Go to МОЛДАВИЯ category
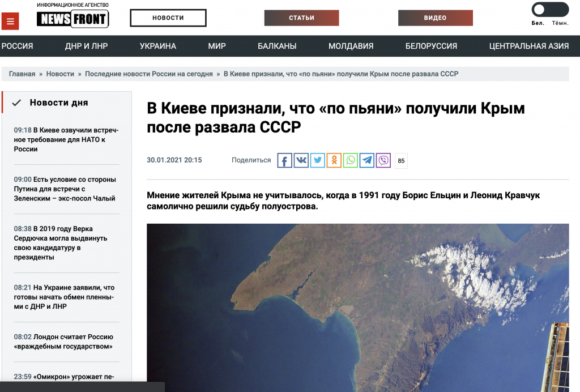580x392 pixels. [351, 46]
